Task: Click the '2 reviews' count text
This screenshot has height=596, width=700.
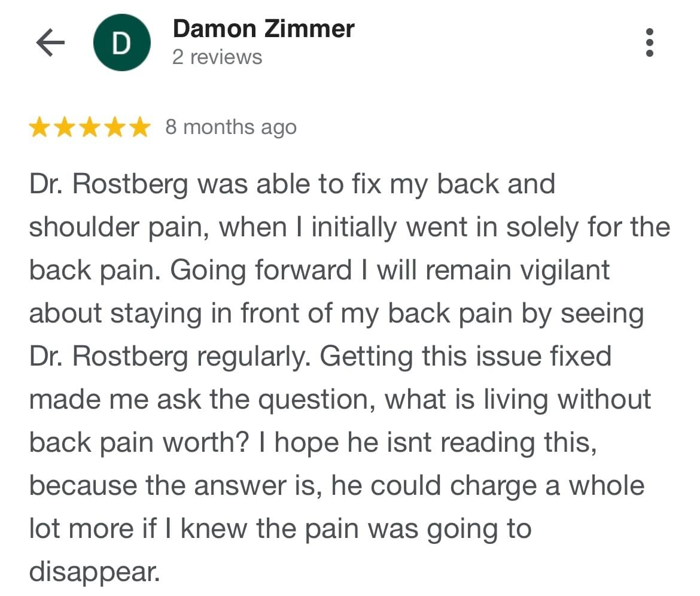Action: pos(217,57)
